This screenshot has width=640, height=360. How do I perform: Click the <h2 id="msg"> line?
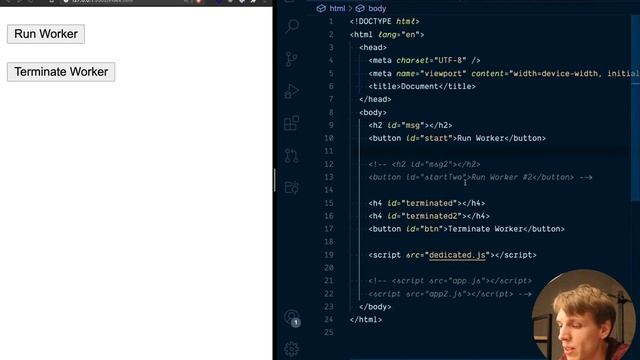click(410, 125)
